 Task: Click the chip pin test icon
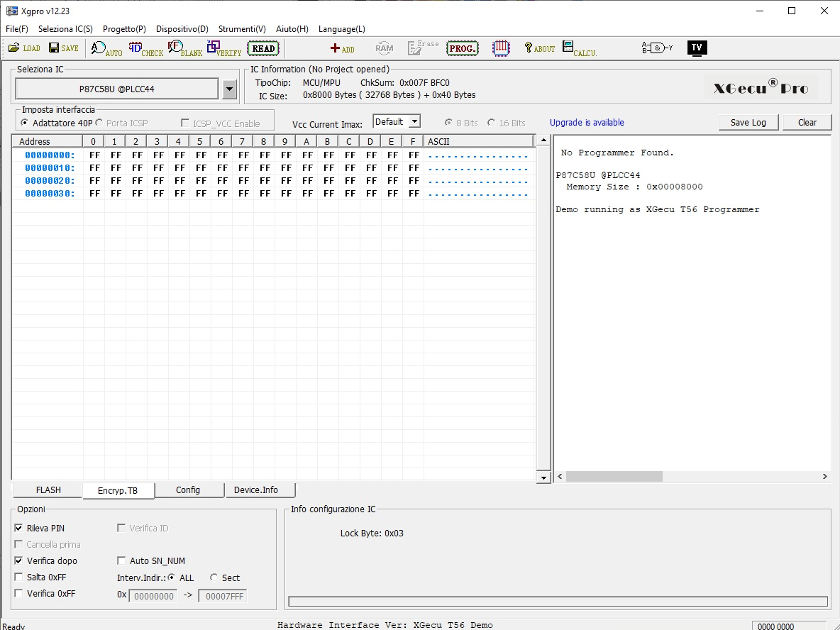tap(501, 49)
